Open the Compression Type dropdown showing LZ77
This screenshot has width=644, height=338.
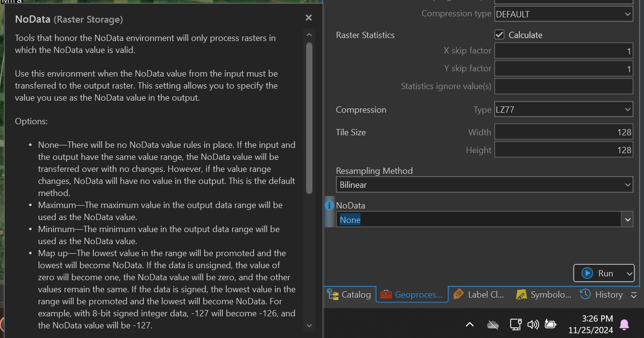coord(628,109)
